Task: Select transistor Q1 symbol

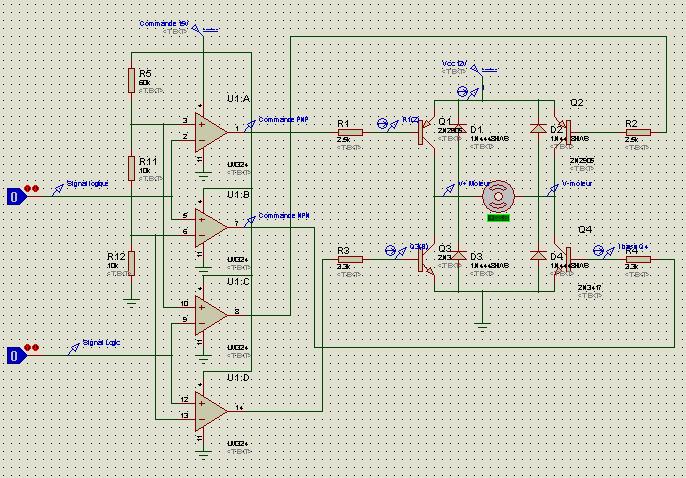Action: (427, 132)
